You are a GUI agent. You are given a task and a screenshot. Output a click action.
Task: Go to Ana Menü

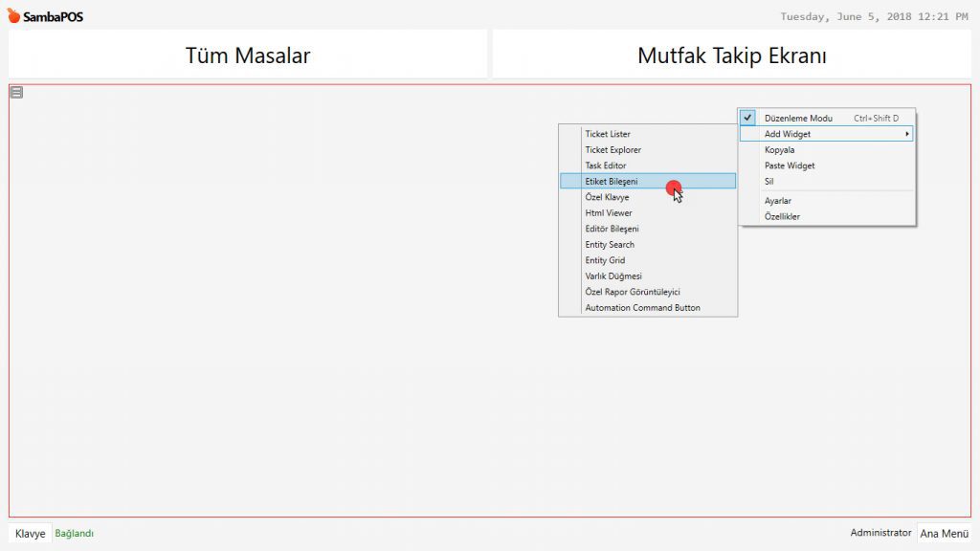click(x=944, y=534)
